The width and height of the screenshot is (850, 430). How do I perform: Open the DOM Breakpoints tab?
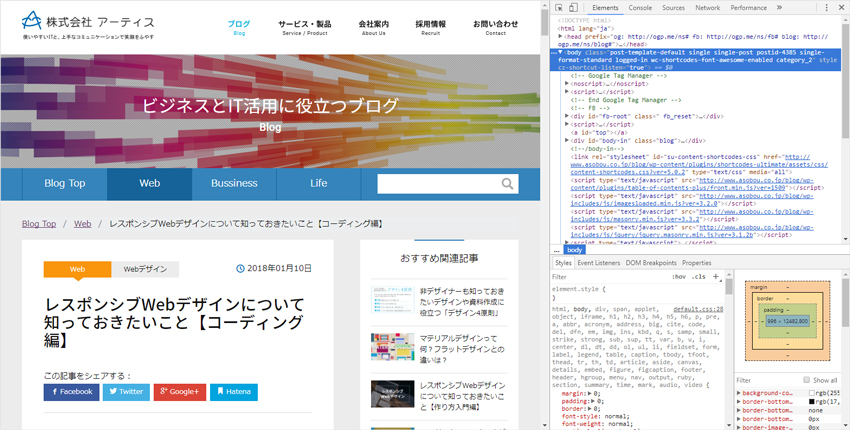coord(651,262)
